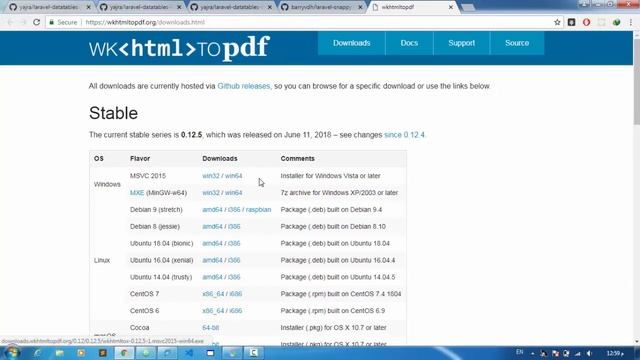
Task: Download amd64 package for Ubuntu 16.04 (xenial)
Action: tap(212, 260)
